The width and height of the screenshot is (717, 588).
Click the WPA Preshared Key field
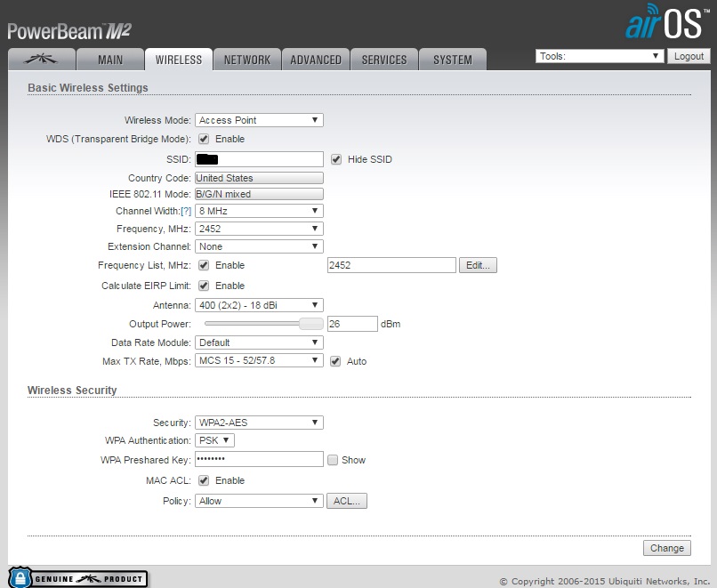tap(259, 459)
